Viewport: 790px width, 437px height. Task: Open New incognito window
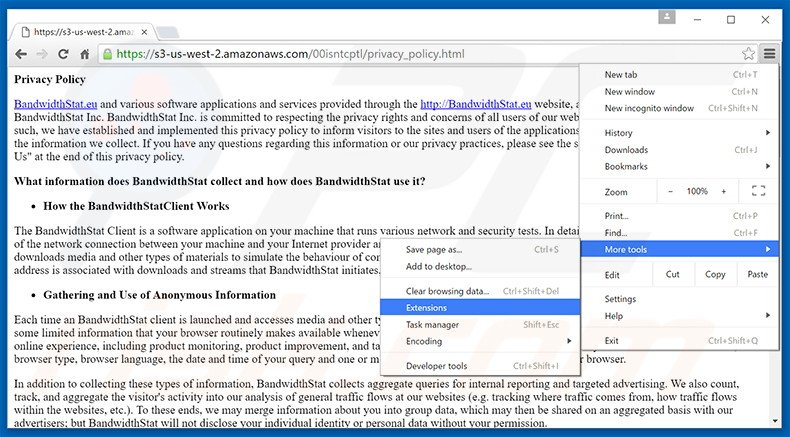coord(680,108)
